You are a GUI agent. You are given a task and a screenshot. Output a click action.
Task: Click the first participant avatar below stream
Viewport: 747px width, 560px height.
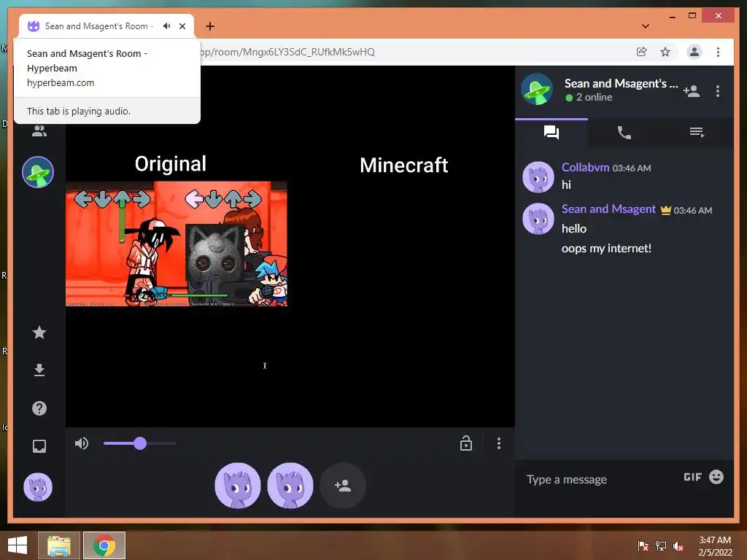(238, 486)
